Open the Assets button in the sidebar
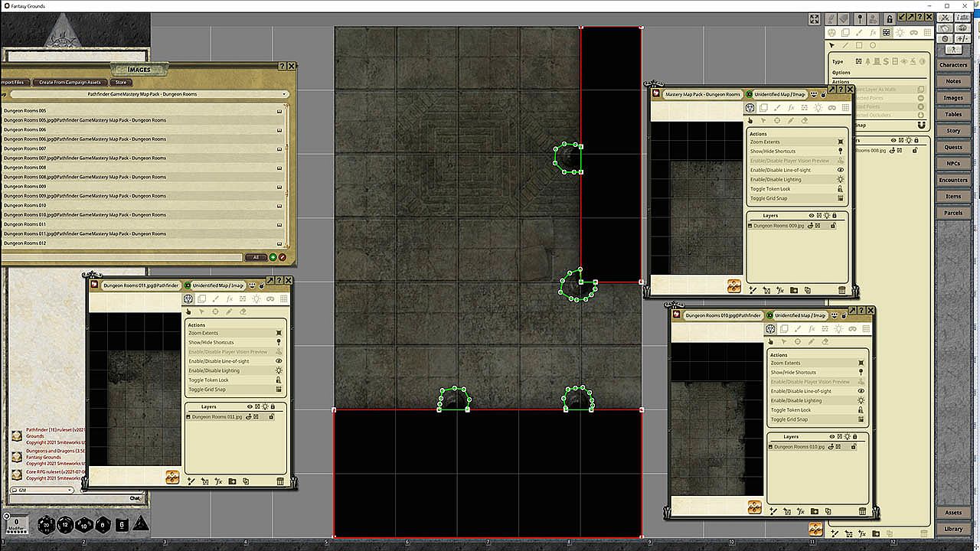980x551 pixels. 953,513
